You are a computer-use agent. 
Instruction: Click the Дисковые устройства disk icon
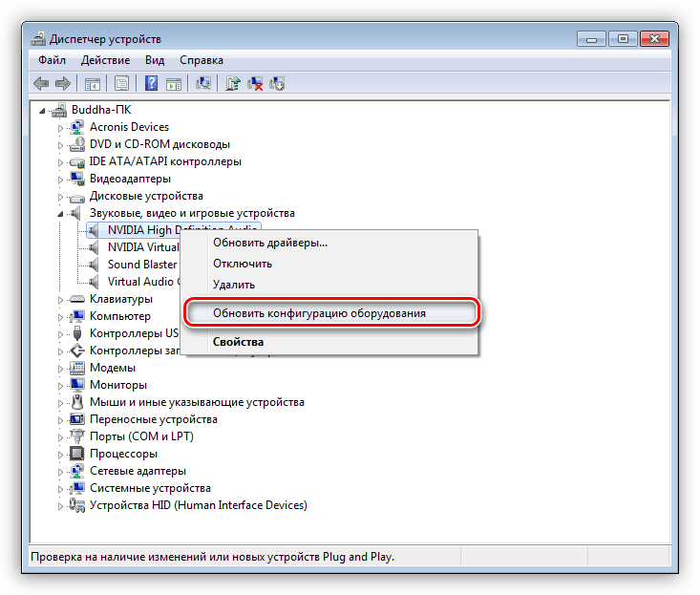tap(76, 197)
